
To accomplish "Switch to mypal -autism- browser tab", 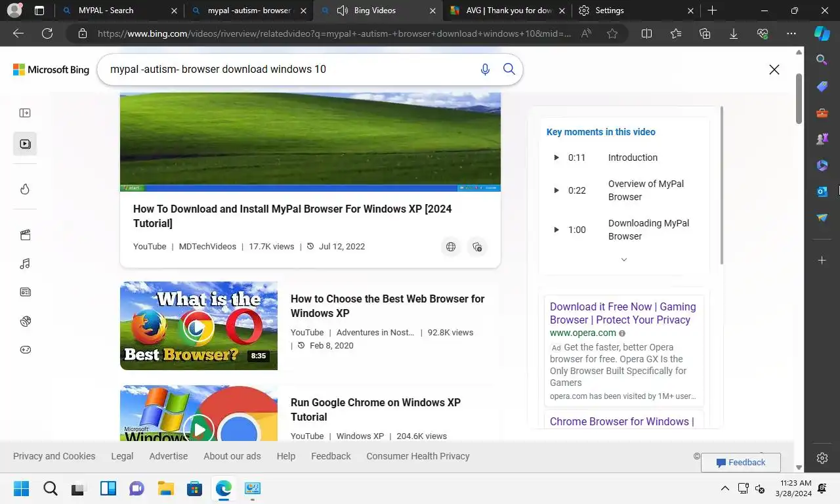I will pyautogui.click(x=249, y=10).
